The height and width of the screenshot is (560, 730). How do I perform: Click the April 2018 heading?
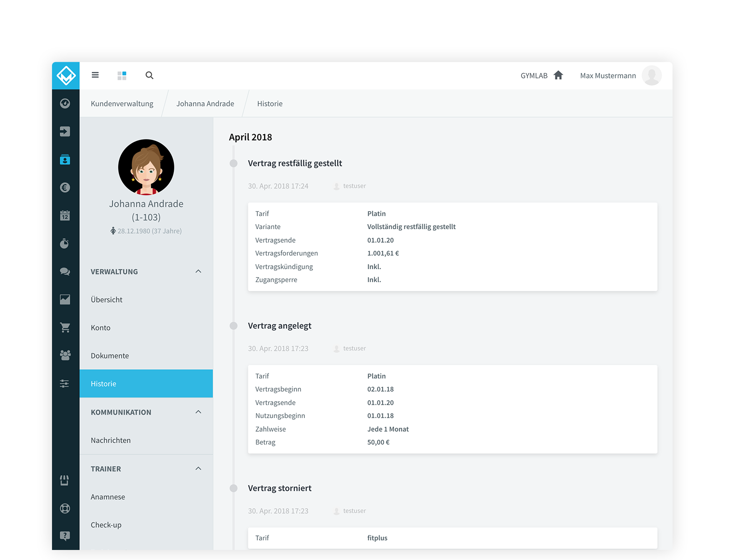[250, 137]
